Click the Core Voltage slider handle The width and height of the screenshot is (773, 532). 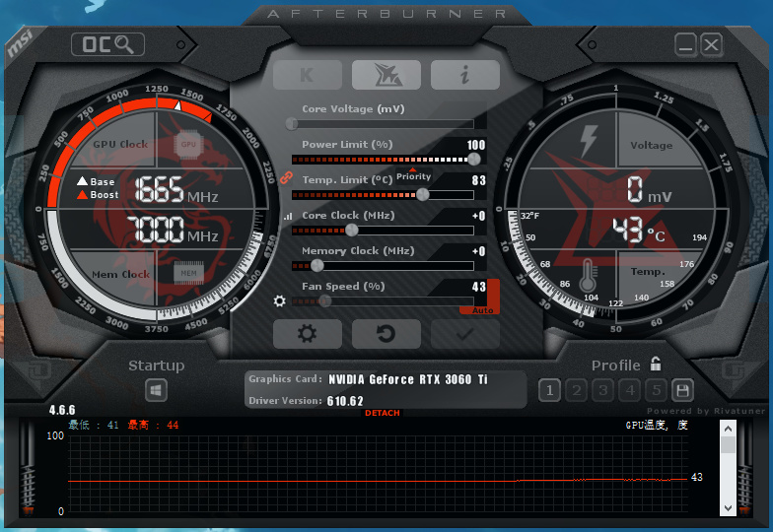[x=292, y=124]
